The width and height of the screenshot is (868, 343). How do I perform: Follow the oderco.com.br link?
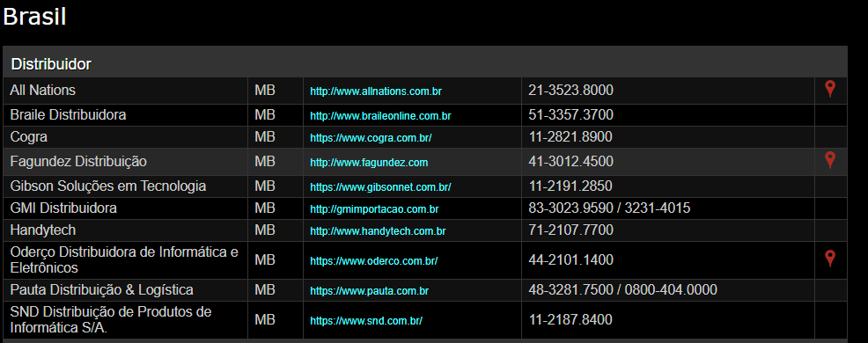point(373,260)
